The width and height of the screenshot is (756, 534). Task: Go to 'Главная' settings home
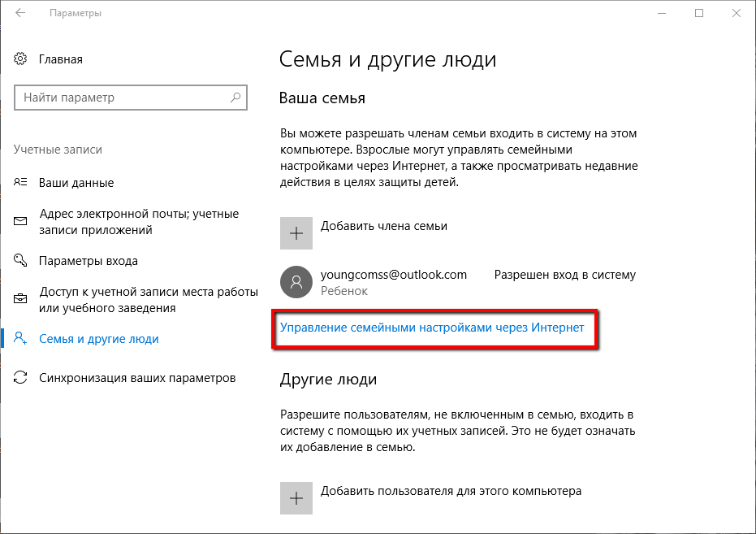(61, 59)
